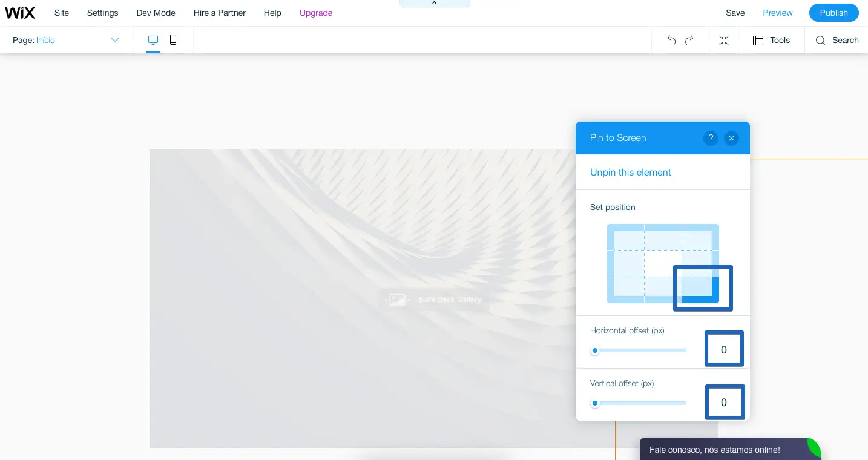Click Unpin this element
Screen dimensions: 868x460
tap(631, 172)
